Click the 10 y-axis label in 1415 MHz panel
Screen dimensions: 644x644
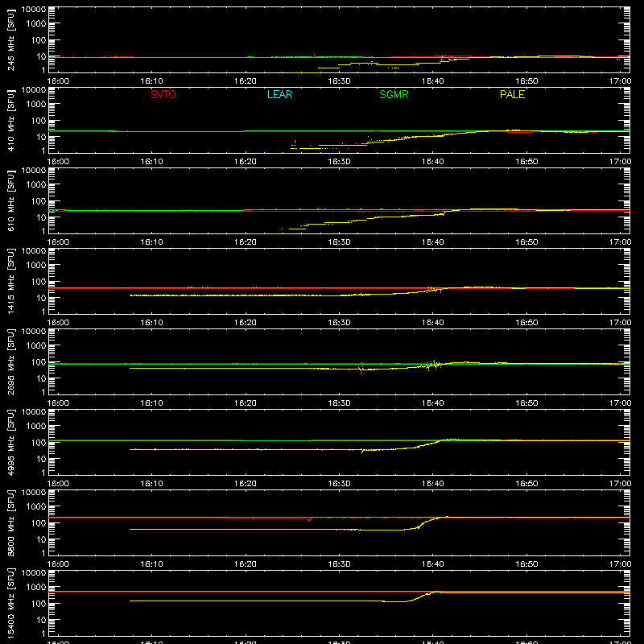[x=41, y=298]
